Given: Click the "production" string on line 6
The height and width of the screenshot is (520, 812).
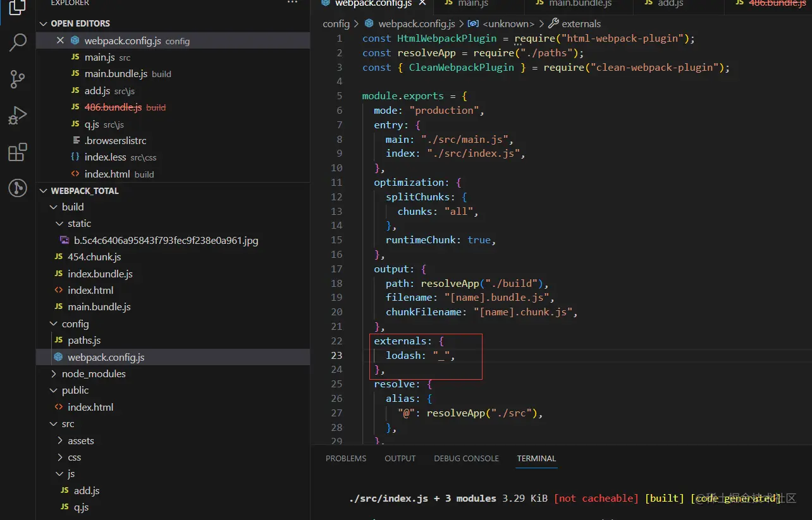Looking at the screenshot, I should click(445, 110).
